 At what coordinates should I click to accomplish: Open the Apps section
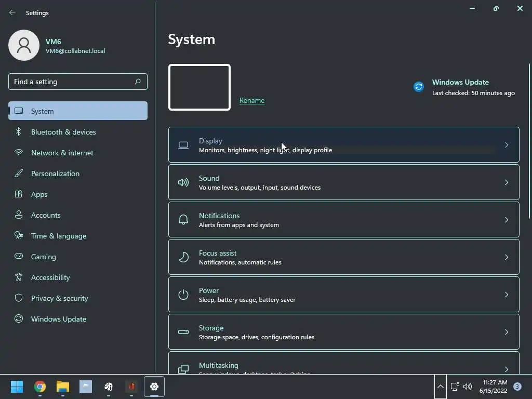(78, 194)
